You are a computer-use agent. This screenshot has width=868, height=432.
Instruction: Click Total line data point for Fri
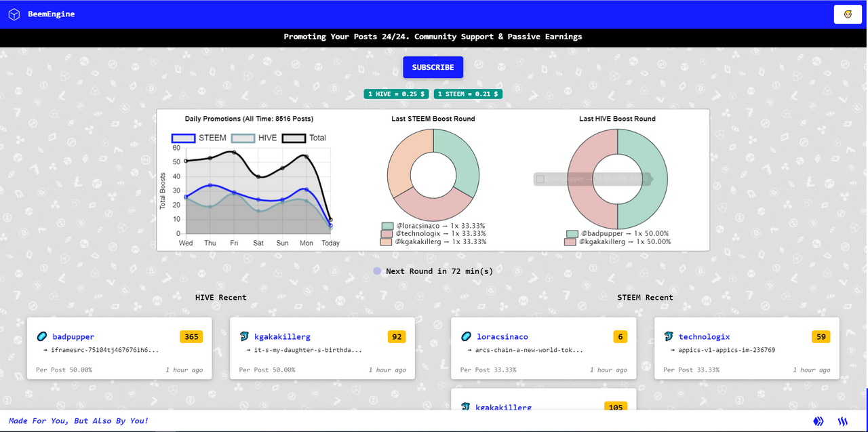(233, 153)
